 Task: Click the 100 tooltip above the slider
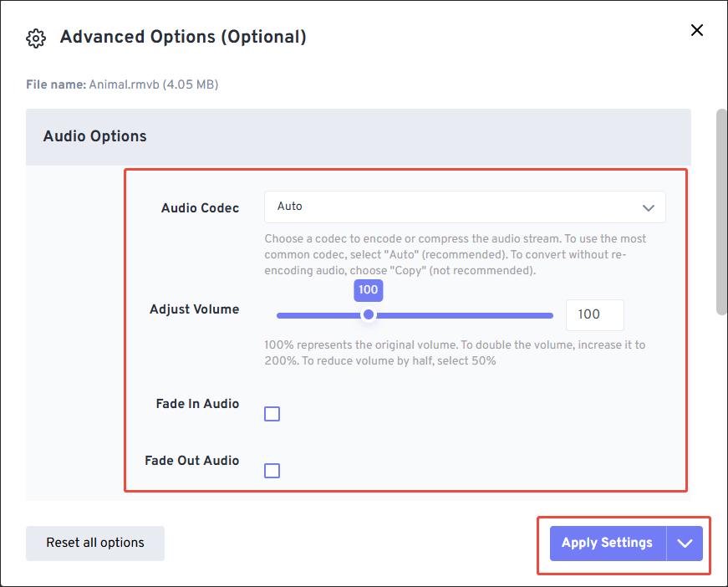(369, 290)
